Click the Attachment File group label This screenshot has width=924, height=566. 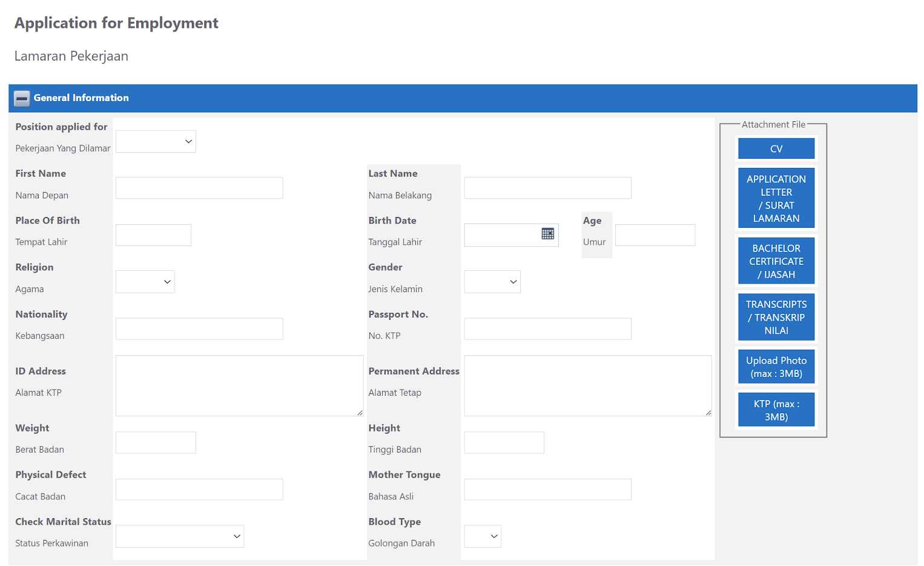coord(773,125)
